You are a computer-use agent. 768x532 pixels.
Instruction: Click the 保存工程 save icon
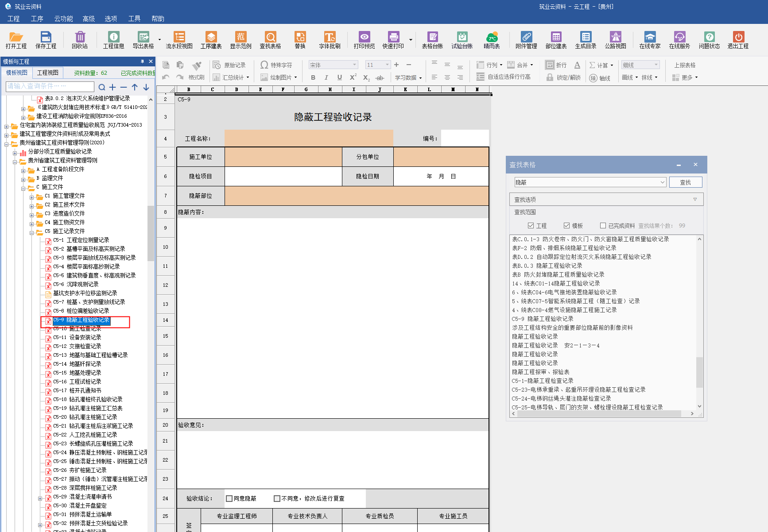[46, 40]
